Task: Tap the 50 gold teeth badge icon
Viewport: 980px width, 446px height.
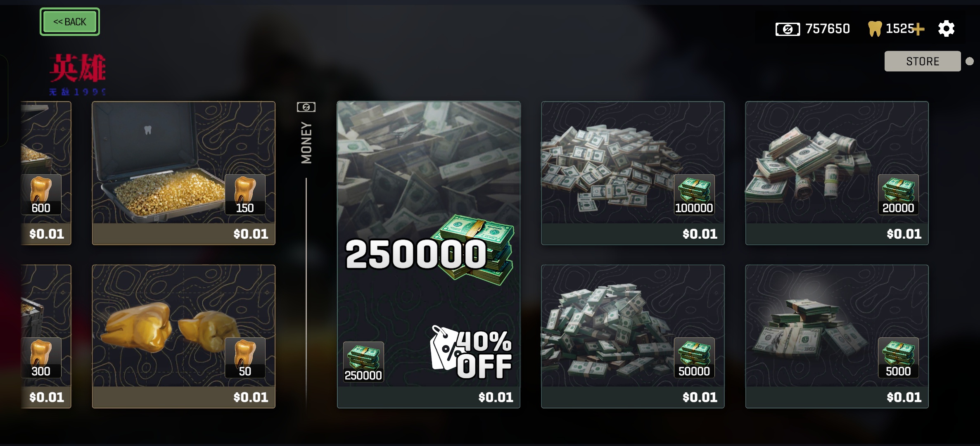Action: click(x=245, y=358)
